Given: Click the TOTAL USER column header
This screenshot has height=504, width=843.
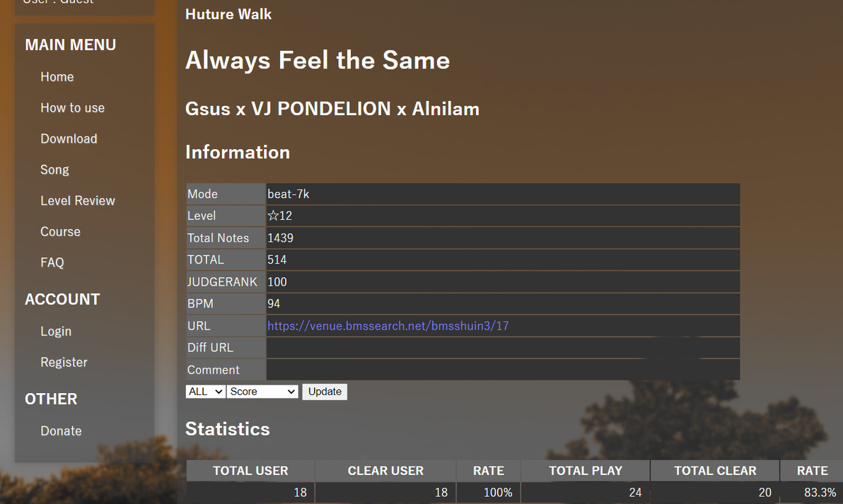Looking at the screenshot, I should [250, 471].
